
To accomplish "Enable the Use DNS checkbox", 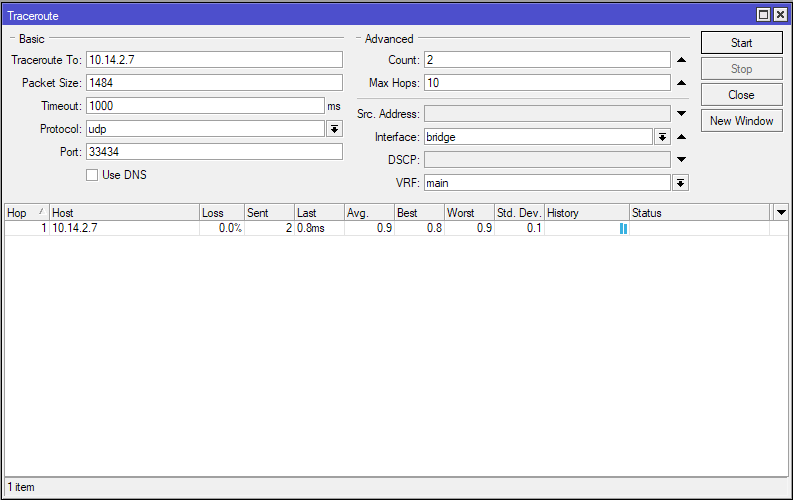I will 92,175.
